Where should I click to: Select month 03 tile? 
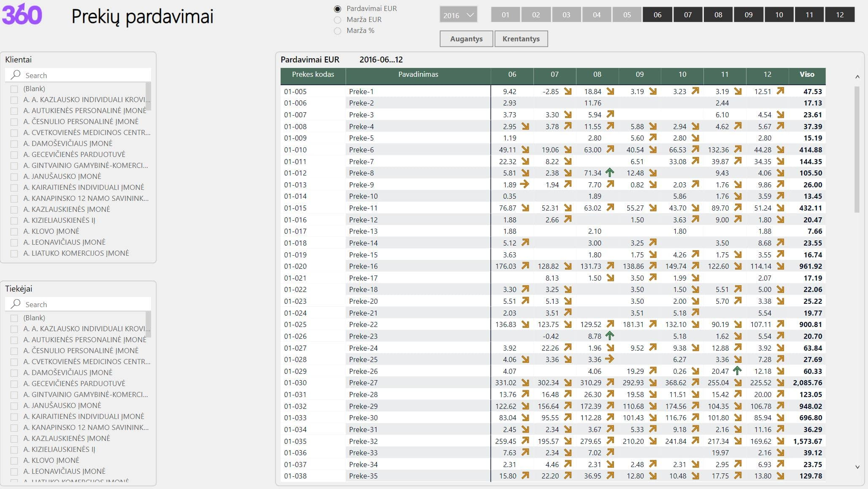[x=566, y=15]
